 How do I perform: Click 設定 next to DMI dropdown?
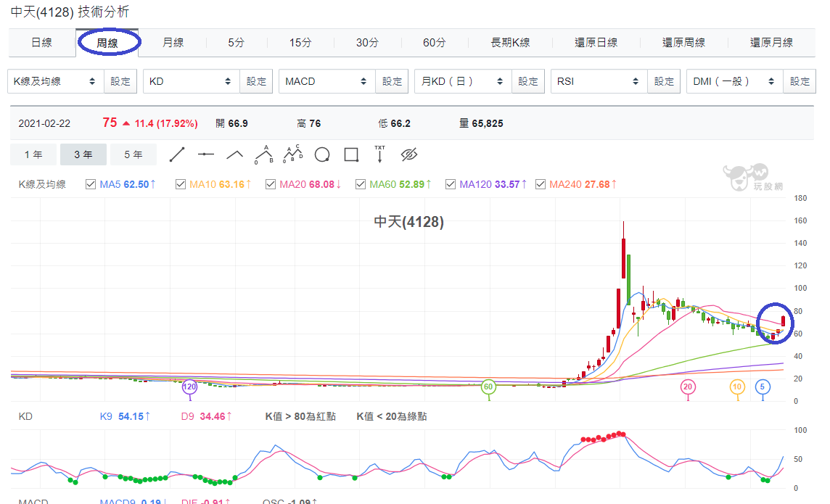(x=800, y=81)
